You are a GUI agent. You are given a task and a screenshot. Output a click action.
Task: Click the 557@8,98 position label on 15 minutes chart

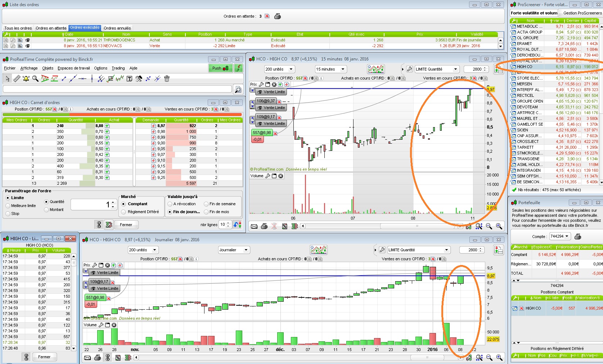(x=262, y=132)
